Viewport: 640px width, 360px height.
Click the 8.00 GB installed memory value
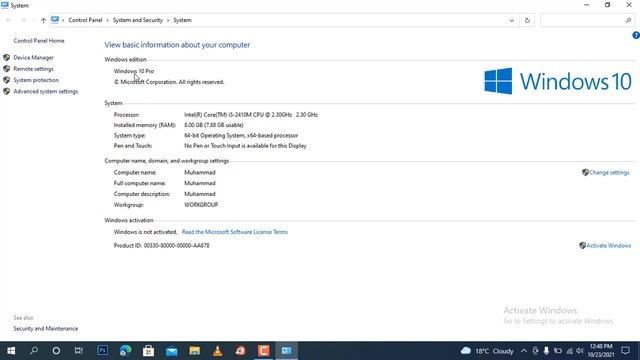point(214,125)
